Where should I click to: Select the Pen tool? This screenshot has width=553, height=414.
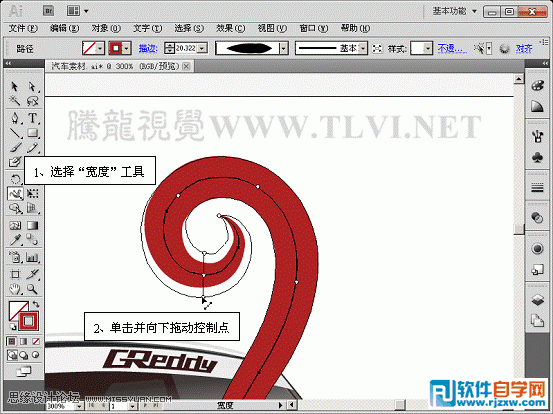tap(14, 118)
